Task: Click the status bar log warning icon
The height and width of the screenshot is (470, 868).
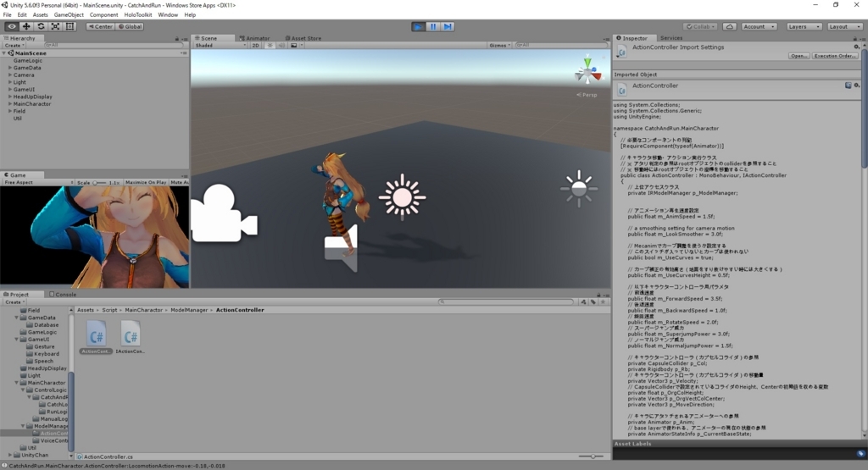Action: click(x=4, y=466)
